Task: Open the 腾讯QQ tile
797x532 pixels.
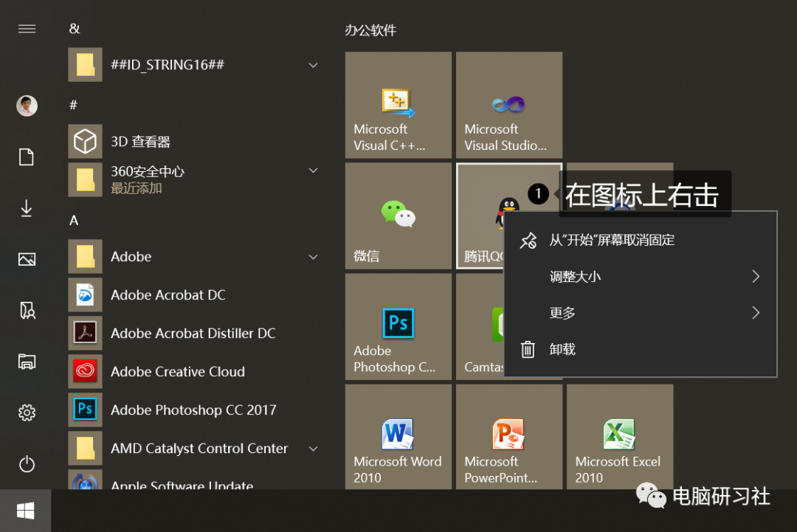Action: [x=480, y=216]
